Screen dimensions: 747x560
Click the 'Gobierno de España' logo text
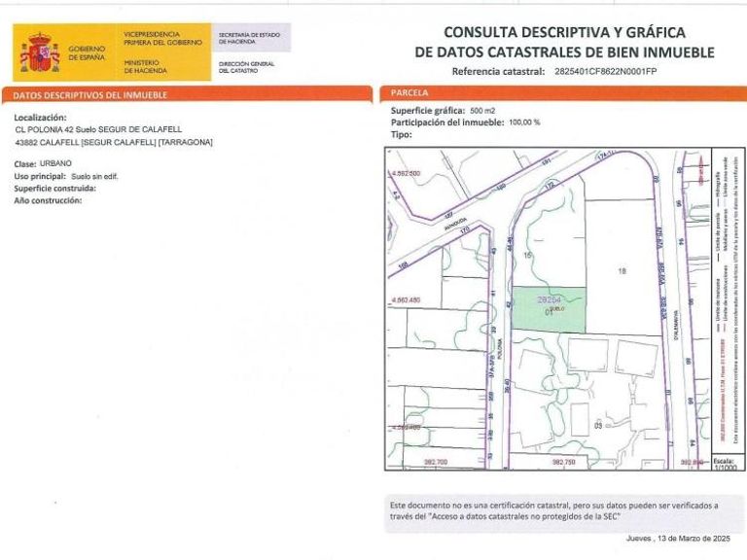(x=87, y=52)
